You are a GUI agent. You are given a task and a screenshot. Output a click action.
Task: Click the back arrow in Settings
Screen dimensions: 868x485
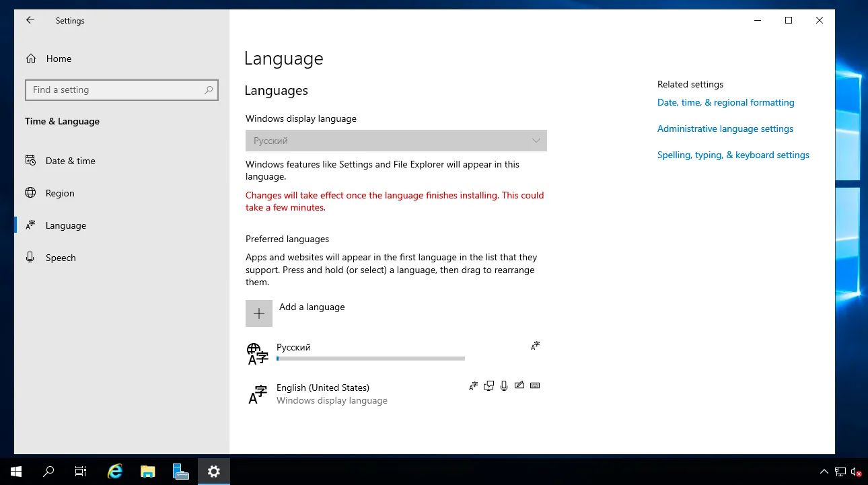tap(30, 21)
